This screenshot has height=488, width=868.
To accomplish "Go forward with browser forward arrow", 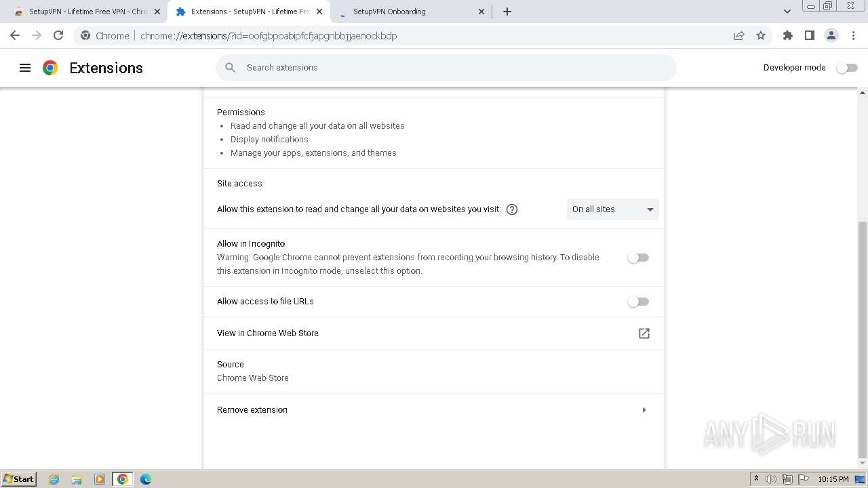I will pyautogui.click(x=37, y=36).
